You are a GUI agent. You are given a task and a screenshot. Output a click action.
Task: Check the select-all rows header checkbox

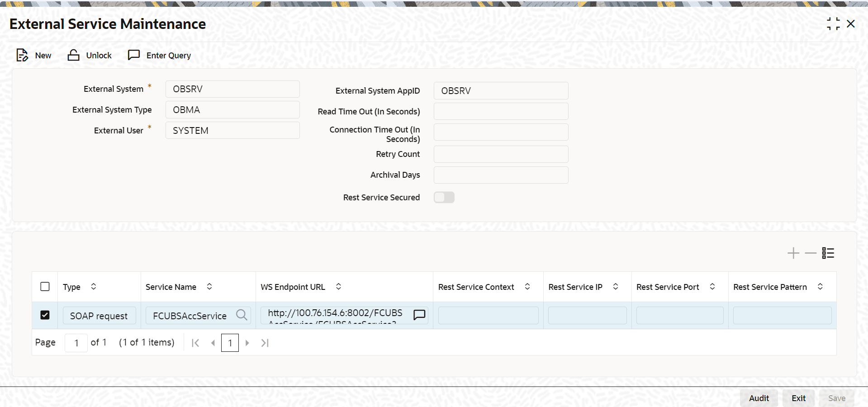click(x=45, y=287)
